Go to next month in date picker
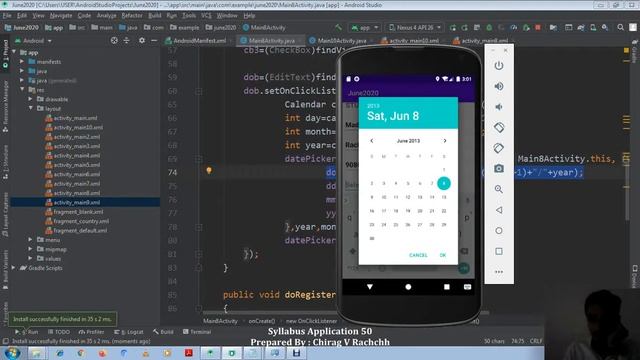 click(445, 141)
